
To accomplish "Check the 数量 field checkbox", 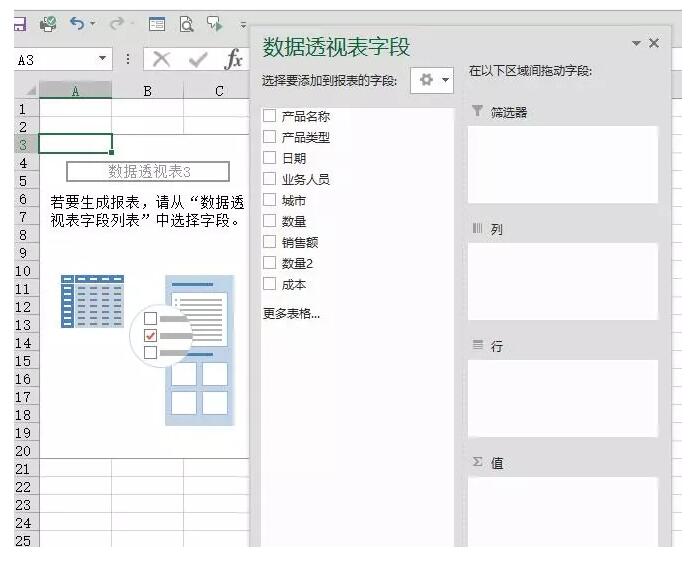I will click(x=269, y=221).
